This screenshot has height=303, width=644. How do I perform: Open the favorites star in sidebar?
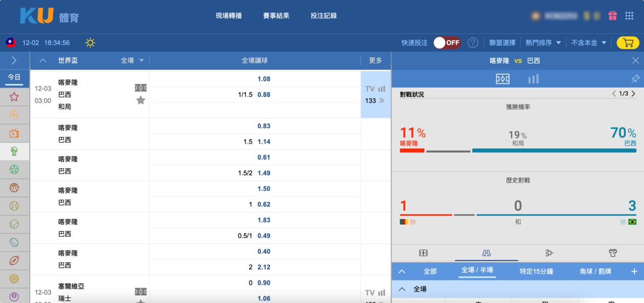pyautogui.click(x=14, y=97)
